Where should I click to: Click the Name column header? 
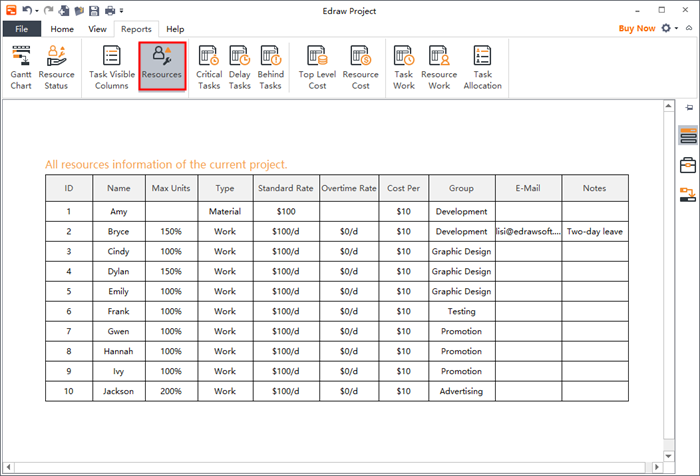tap(119, 188)
